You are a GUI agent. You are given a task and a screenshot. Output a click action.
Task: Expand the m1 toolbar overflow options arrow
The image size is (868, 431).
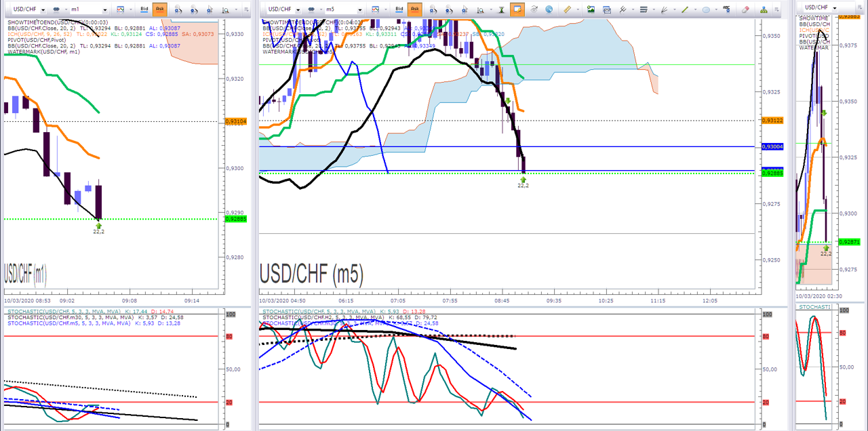(x=246, y=9)
